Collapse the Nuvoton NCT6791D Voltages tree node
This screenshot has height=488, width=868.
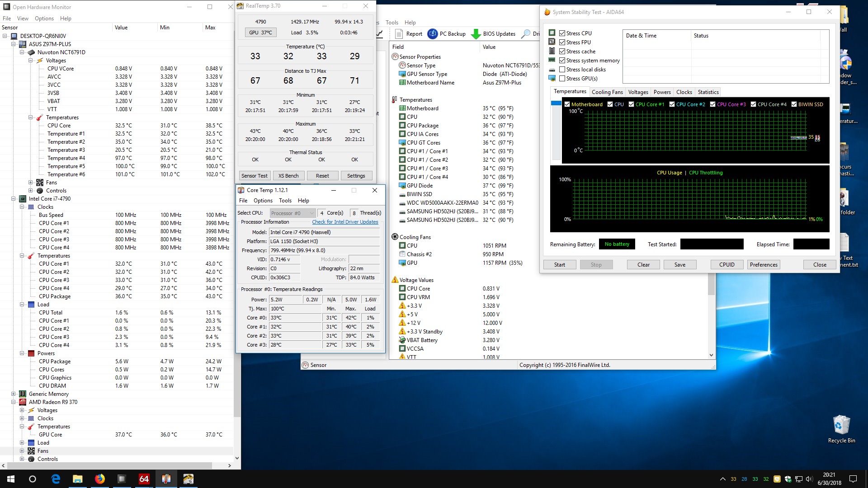[30, 61]
